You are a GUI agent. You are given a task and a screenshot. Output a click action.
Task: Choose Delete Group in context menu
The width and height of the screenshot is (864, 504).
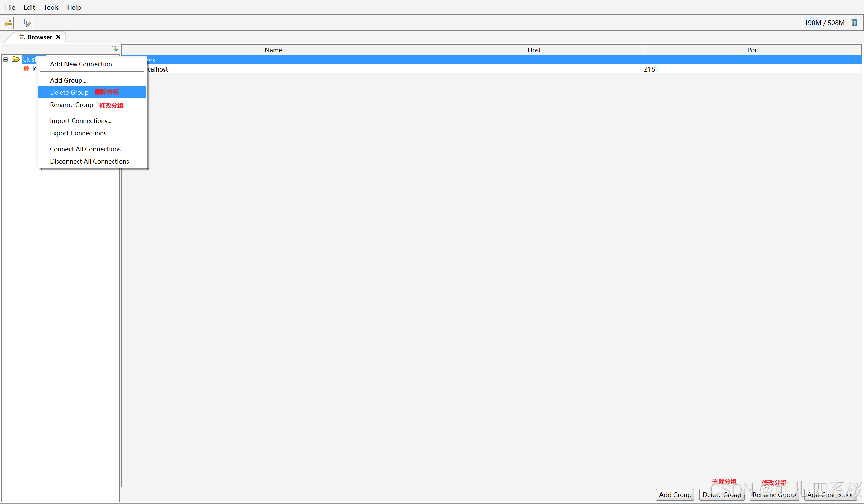pyautogui.click(x=69, y=92)
